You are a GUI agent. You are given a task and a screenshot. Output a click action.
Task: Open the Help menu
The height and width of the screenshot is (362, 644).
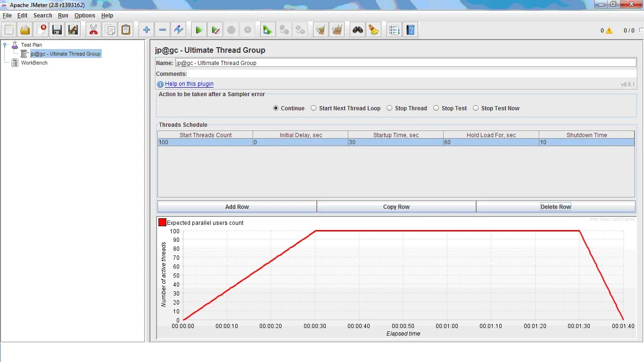pyautogui.click(x=107, y=16)
